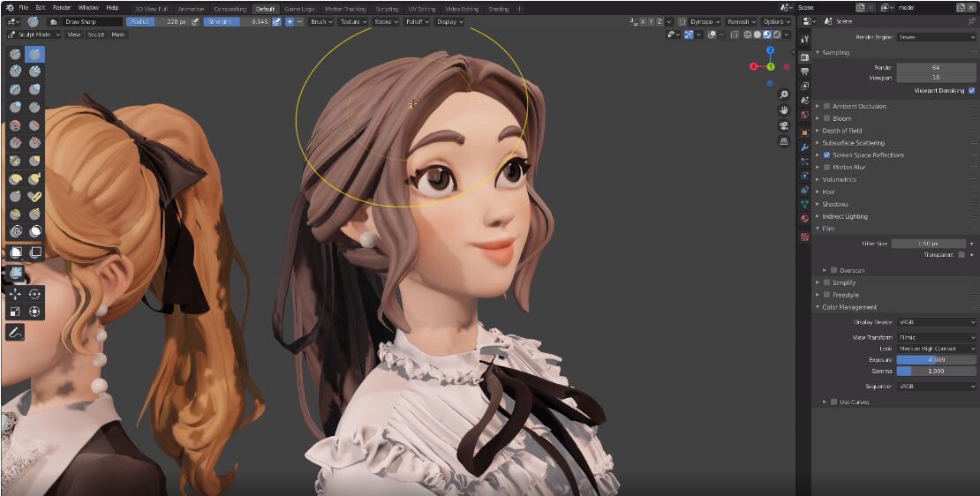The height and width of the screenshot is (496, 980).
Task: Click the zoom magnifier viewport icon
Action: [783, 94]
